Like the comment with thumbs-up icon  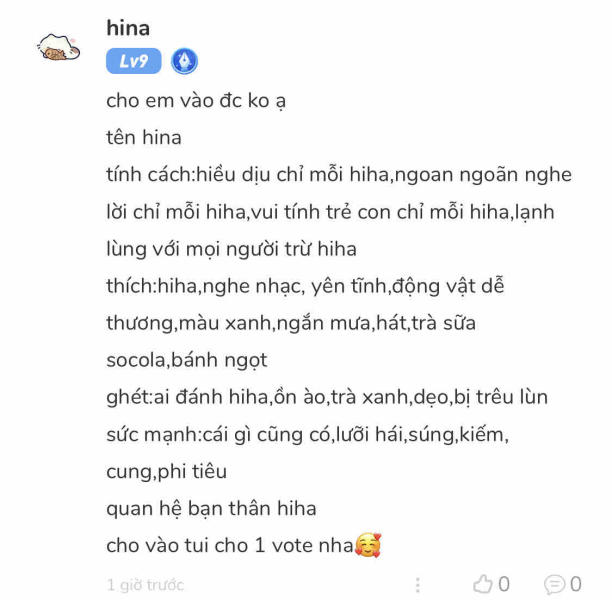click(482, 584)
